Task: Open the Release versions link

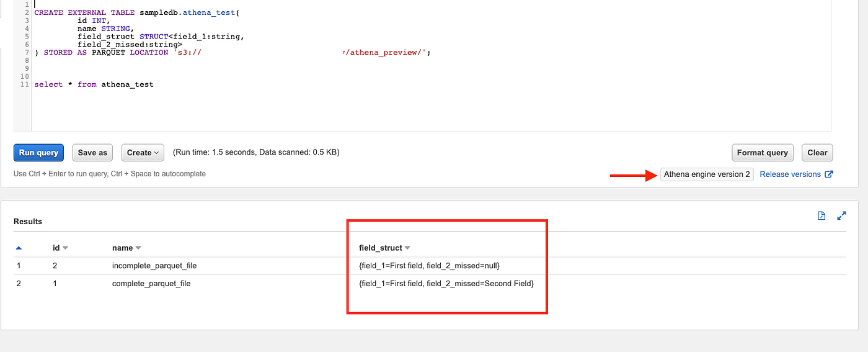Action: coord(790,174)
